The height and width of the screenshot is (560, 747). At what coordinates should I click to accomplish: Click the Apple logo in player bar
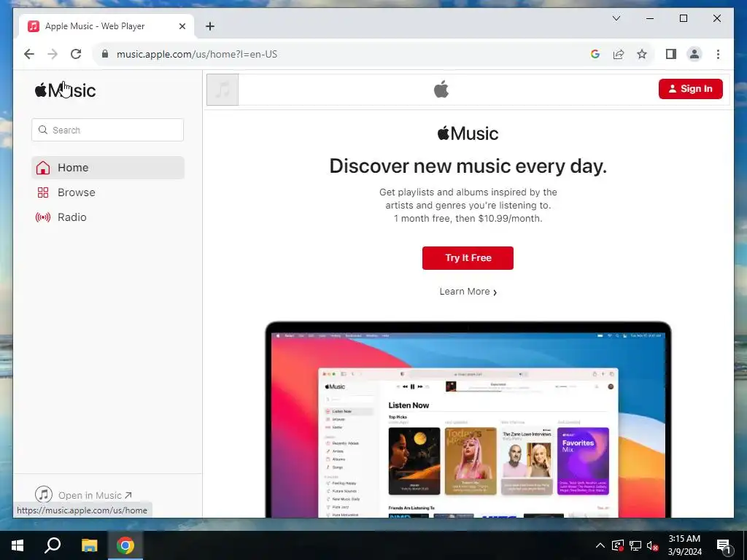[x=441, y=89]
